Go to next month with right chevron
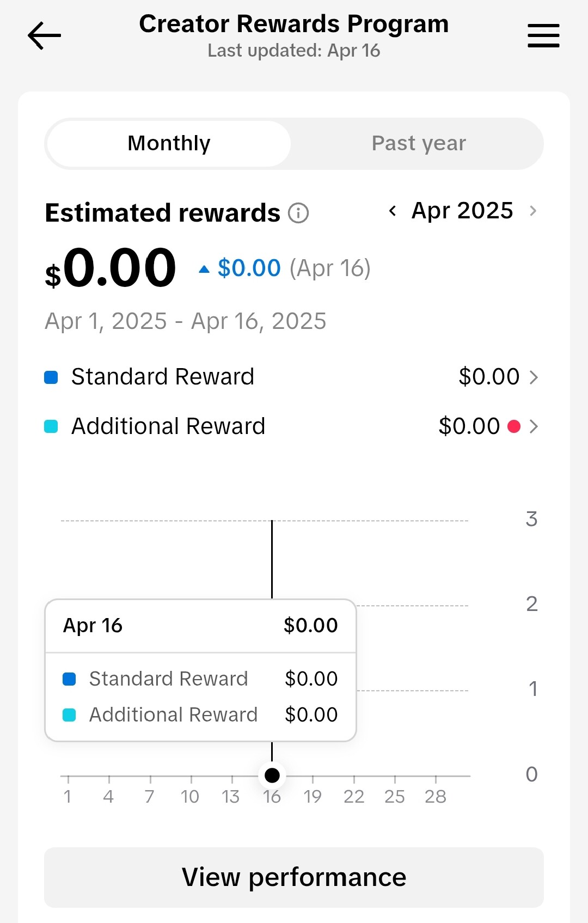This screenshot has width=588, height=923. click(x=533, y=211)
